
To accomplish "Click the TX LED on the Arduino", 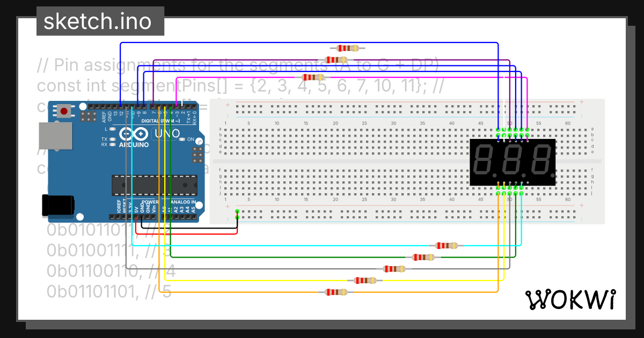I will tap(112, 139).
